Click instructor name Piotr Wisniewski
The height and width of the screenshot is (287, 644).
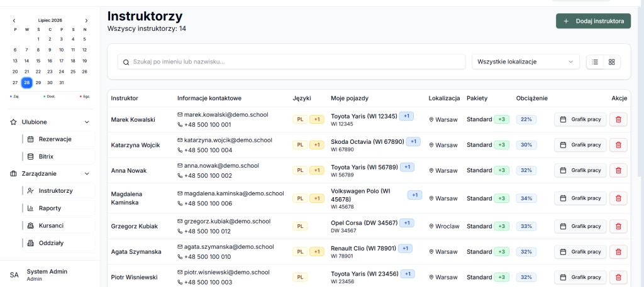[x=135, y=277]
